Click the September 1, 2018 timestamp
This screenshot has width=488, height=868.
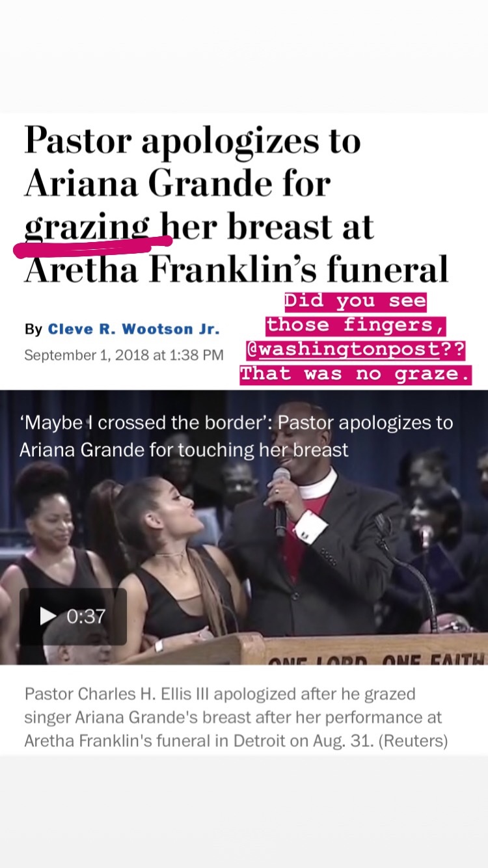[124, 355]
